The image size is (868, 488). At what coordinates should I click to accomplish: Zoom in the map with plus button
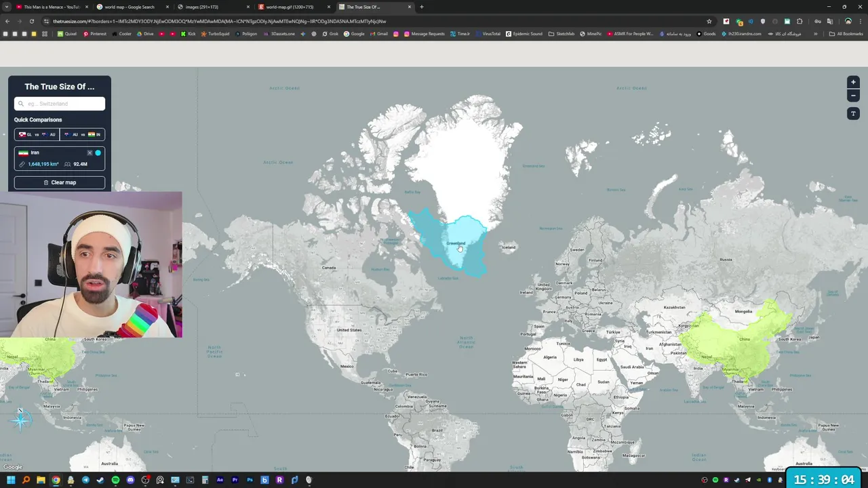[853, 82]
